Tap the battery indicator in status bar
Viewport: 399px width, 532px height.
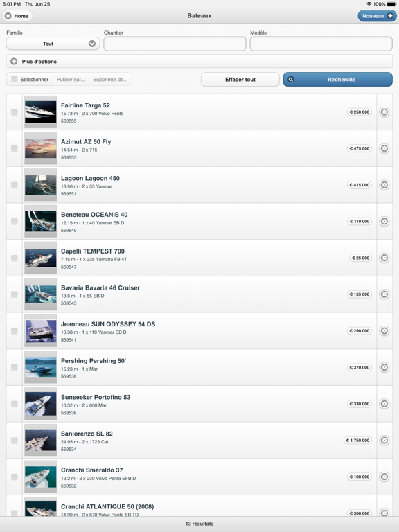click(391, 4)
